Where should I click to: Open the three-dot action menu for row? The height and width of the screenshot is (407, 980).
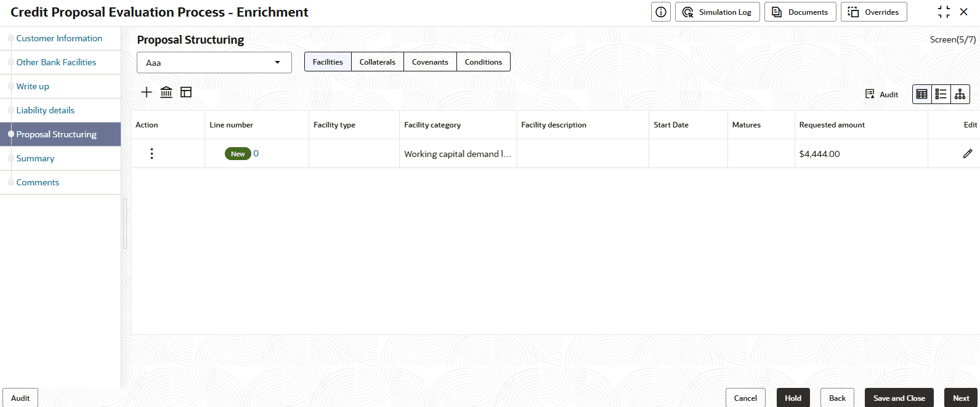152,153
